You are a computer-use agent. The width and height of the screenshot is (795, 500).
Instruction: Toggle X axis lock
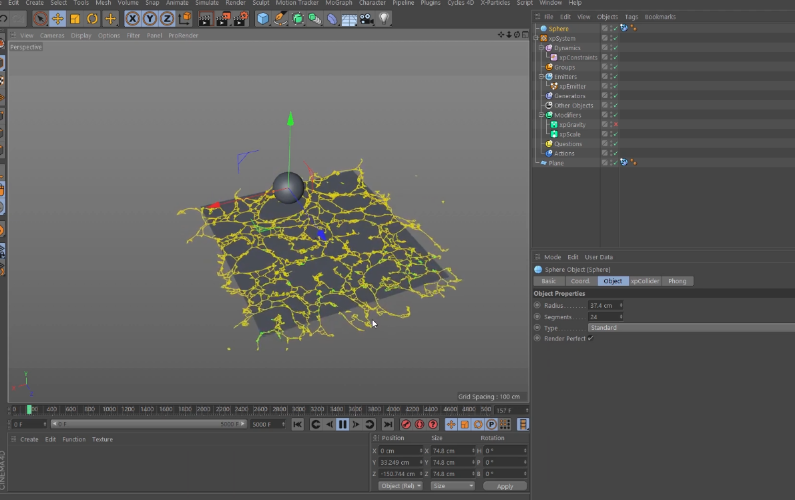pyautogui.click(x=134, y=18)
